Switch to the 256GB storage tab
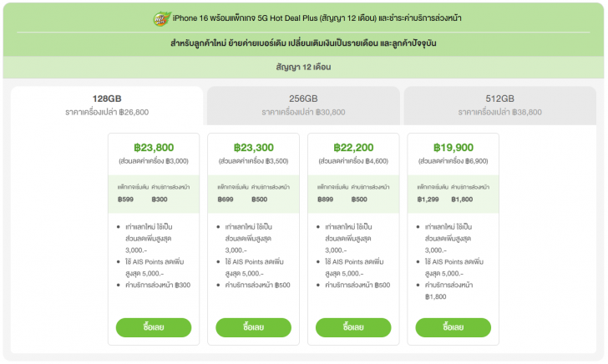The height and width of the screenshot is (364, 608). pos(302,104)
